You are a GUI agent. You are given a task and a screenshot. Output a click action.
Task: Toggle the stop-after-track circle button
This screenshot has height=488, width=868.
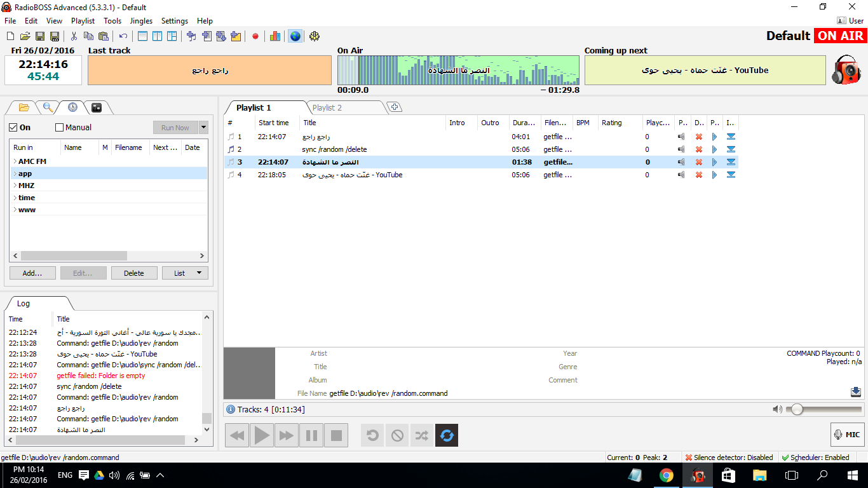pos(397,435)
